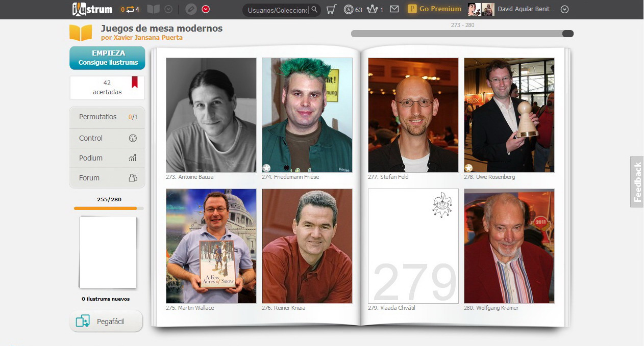Screen dimensions: 644x346
Task: Click the user avatar pictures
Action: tap(481, 9)
